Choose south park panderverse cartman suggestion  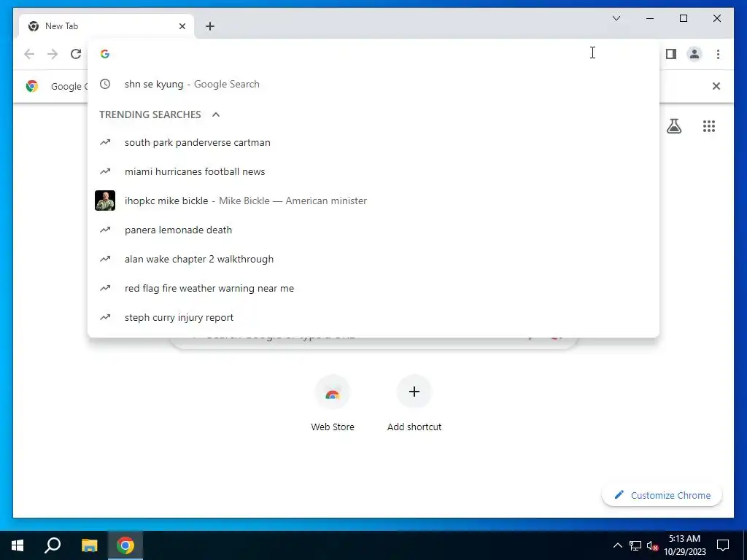pyautogui.click(x=373, y=142)
